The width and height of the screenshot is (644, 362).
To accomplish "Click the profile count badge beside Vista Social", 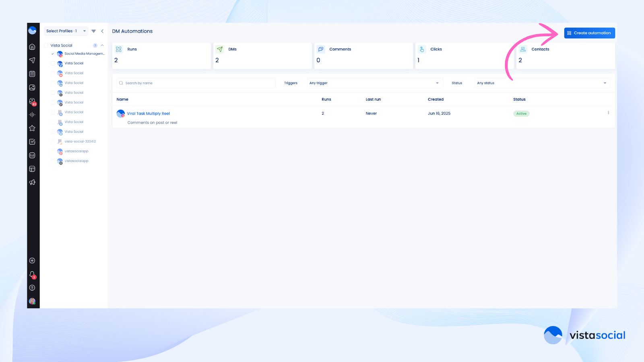I will pos(95,45).
